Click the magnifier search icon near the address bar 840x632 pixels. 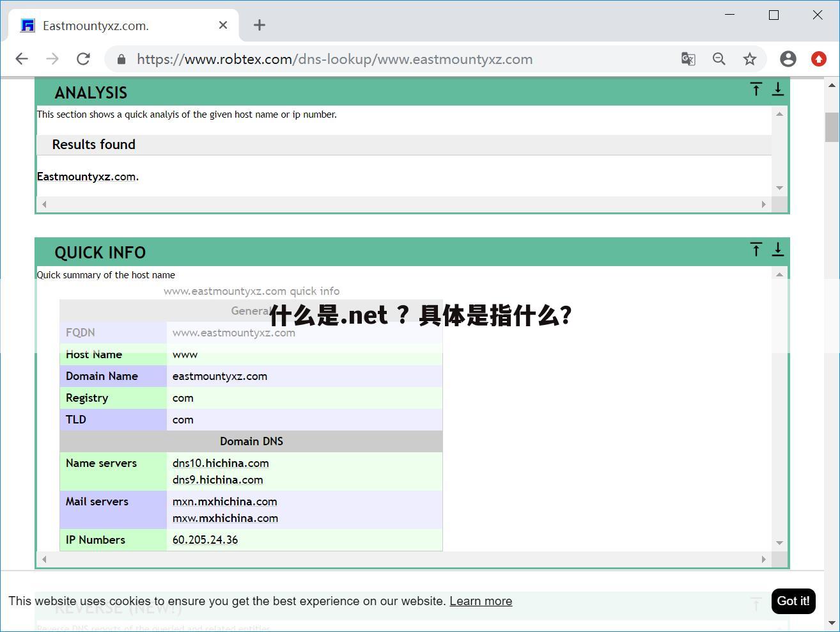[719, 59]
